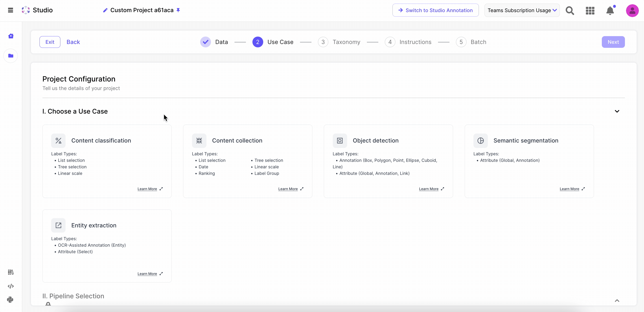Expand the Pipeline Selection section chevron
644x312 pixels.
click(x=617, y=301)
